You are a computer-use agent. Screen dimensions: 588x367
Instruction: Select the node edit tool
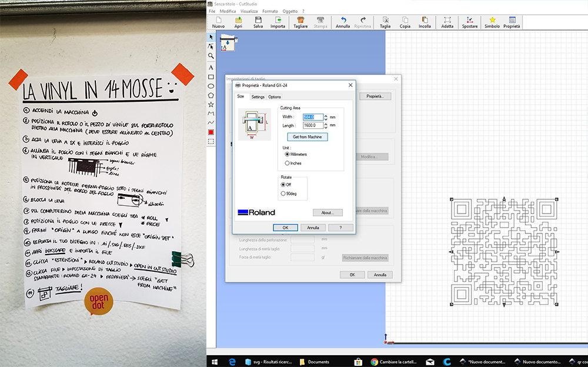pyautogui.click(x=211, y=46)
